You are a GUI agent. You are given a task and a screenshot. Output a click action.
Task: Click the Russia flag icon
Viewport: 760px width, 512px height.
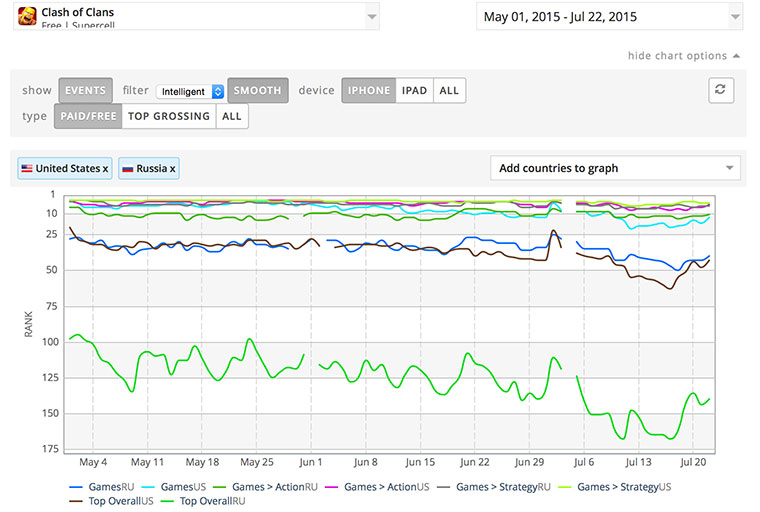coord(127,169)
